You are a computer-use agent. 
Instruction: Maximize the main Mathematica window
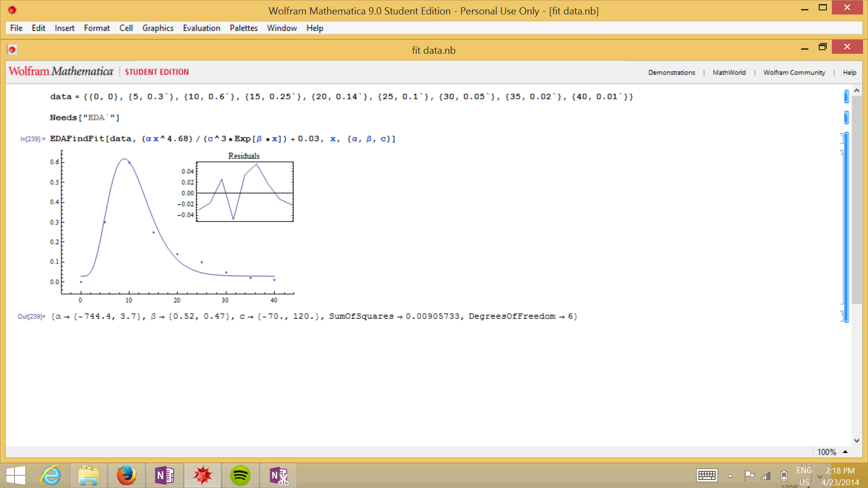pos(823,8)
